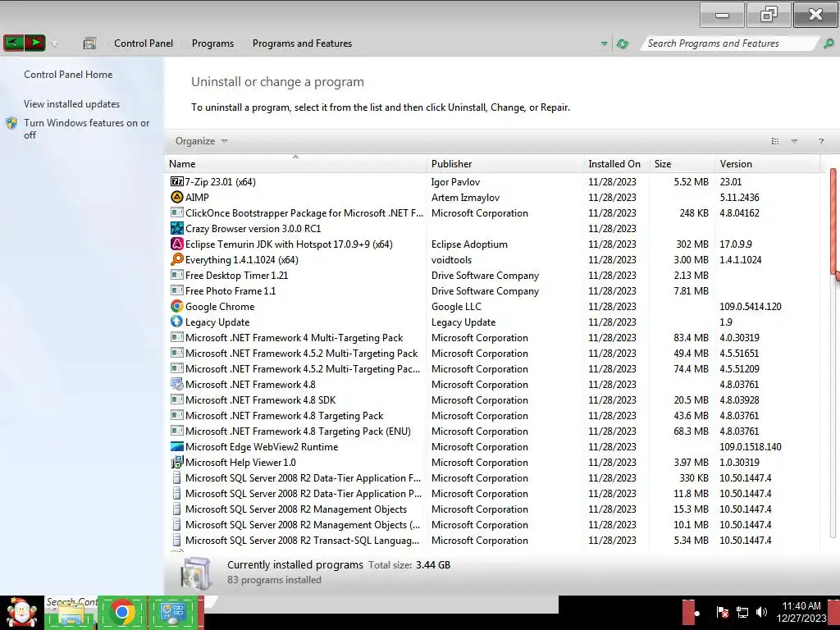Click the Control Panel taskbar button
Image resolution: width=840 pixels, height=630 pixels.
[174, 612]
